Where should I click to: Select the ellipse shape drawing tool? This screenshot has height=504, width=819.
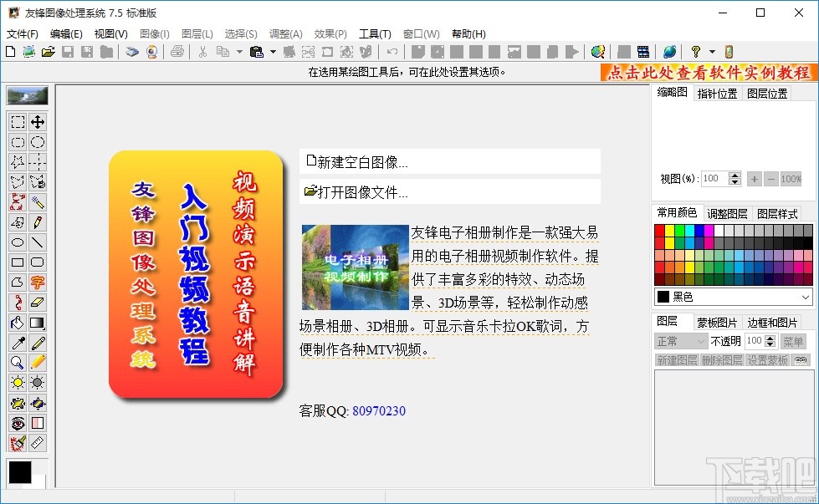point(18,242)
